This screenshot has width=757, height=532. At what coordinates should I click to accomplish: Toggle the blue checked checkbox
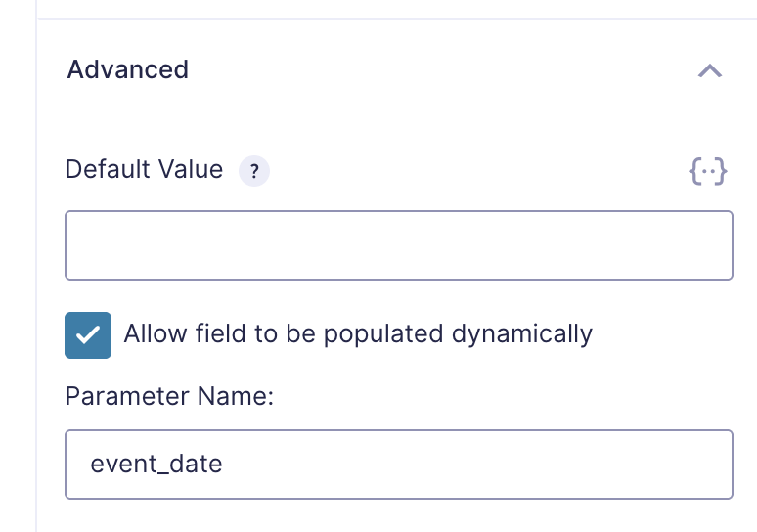tap(88, 335)
